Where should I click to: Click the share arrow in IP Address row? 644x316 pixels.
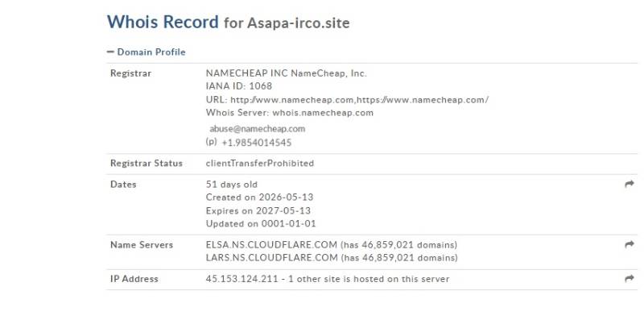click(x=630, y=279)
